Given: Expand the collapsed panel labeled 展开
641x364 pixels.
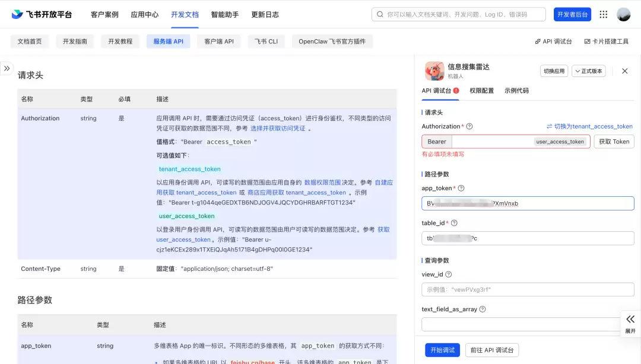Looking at the screenshot, I should click(630, 324).
